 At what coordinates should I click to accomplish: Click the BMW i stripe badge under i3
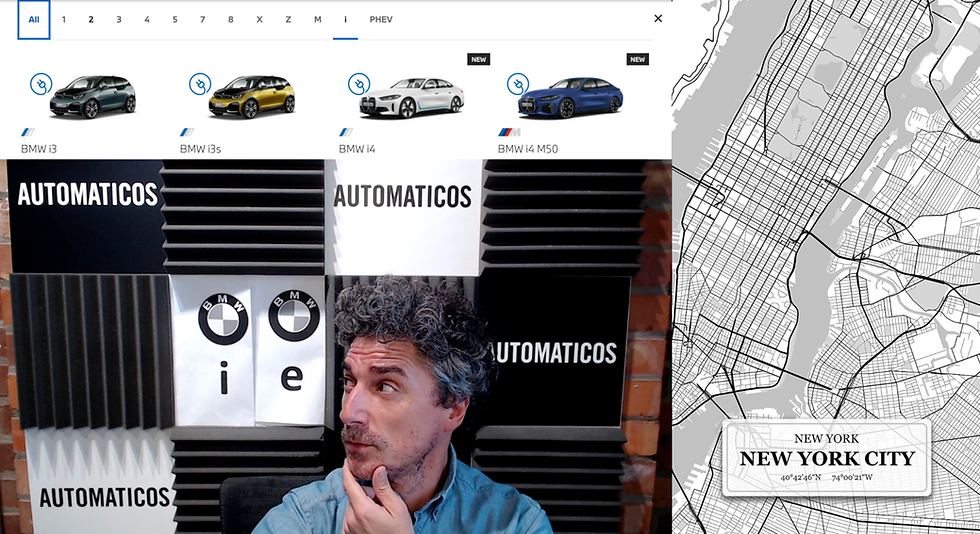tap(28, 132)
